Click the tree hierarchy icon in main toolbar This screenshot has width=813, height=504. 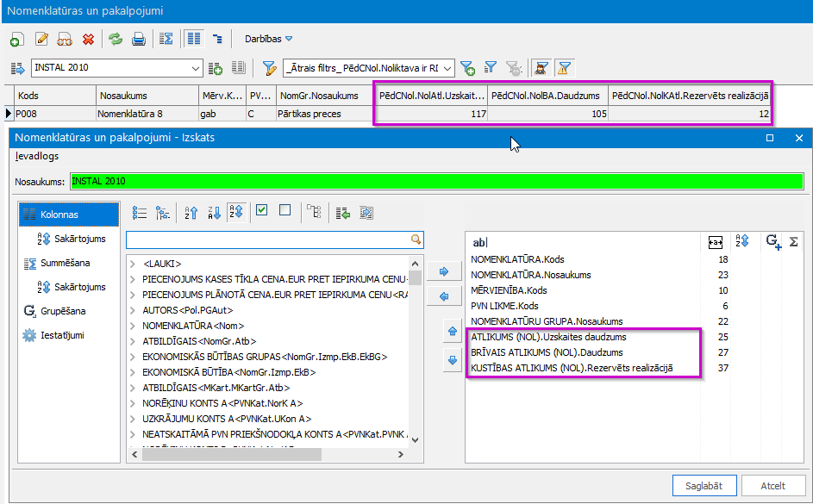(x=218, y=39)
